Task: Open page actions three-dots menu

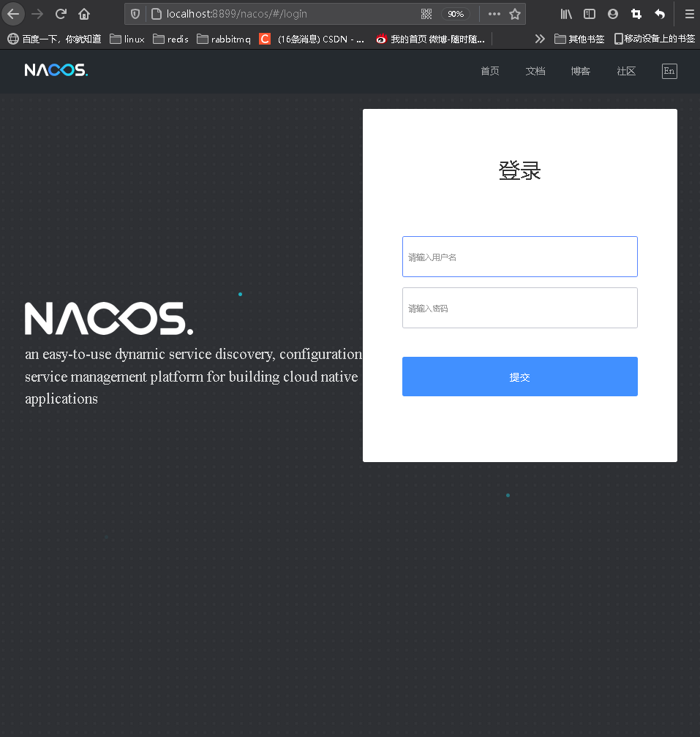Action: (x=494, y=14)
